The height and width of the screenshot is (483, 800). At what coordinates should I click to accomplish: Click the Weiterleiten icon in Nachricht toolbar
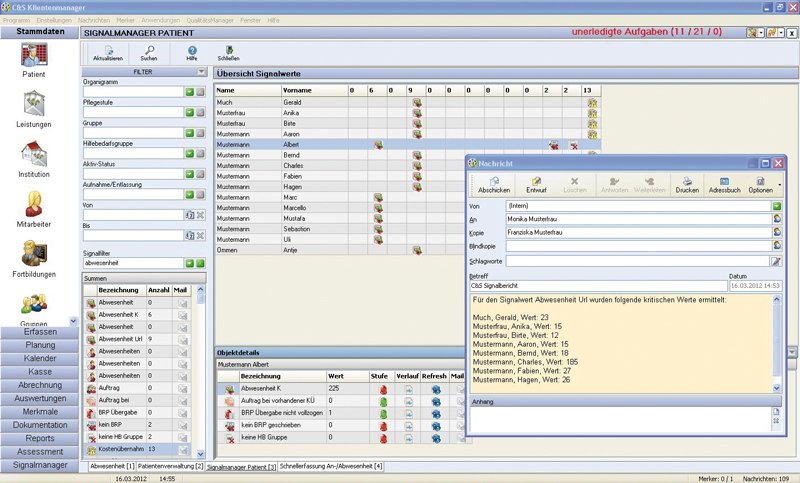649,185
